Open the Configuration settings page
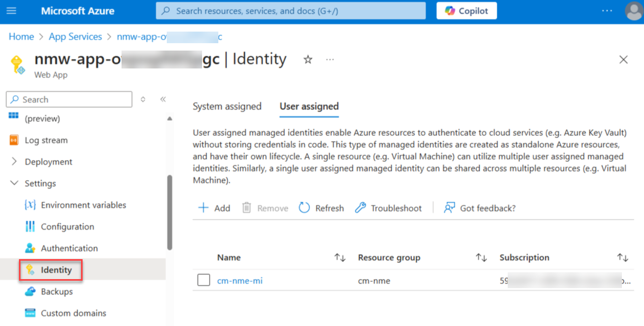Viewport: 644px width, 326px height. [67, 226]
